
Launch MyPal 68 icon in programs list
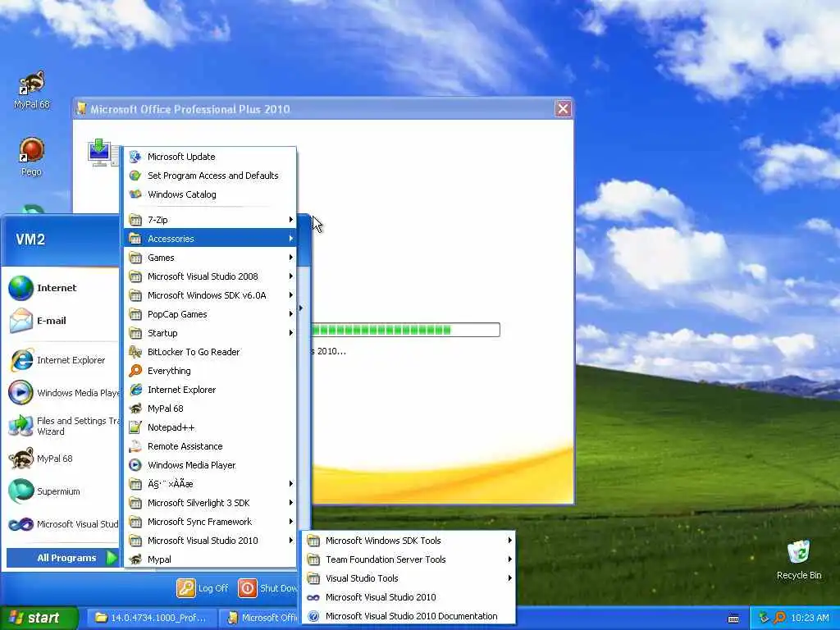pyautogui.click(x=135, y=409)
